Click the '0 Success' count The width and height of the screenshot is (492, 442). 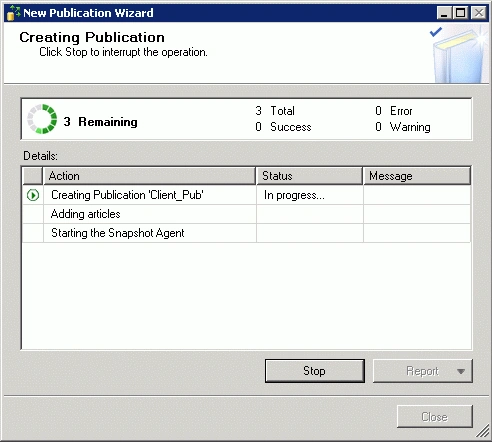click(283, 127)
